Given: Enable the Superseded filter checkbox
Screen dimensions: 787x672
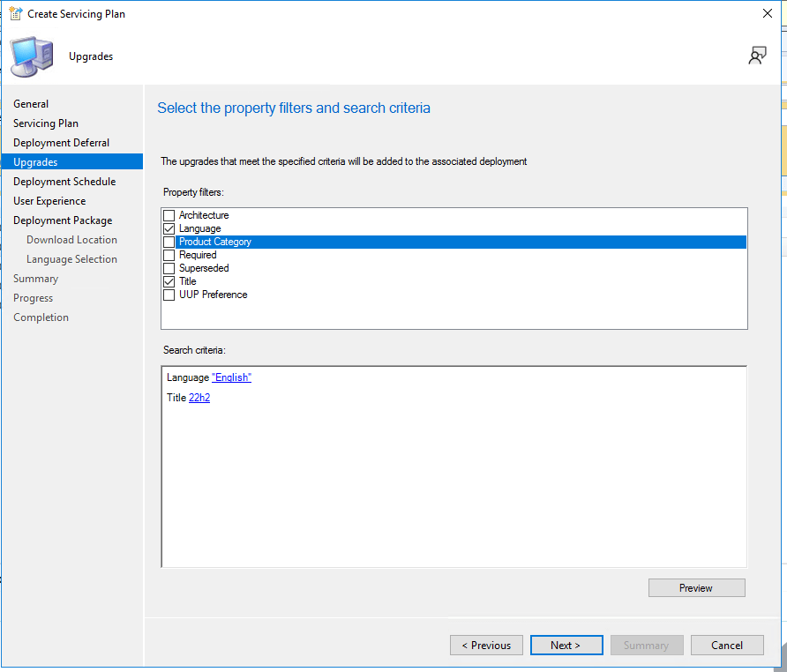Looking at the screenshot, I should point(168,267).
